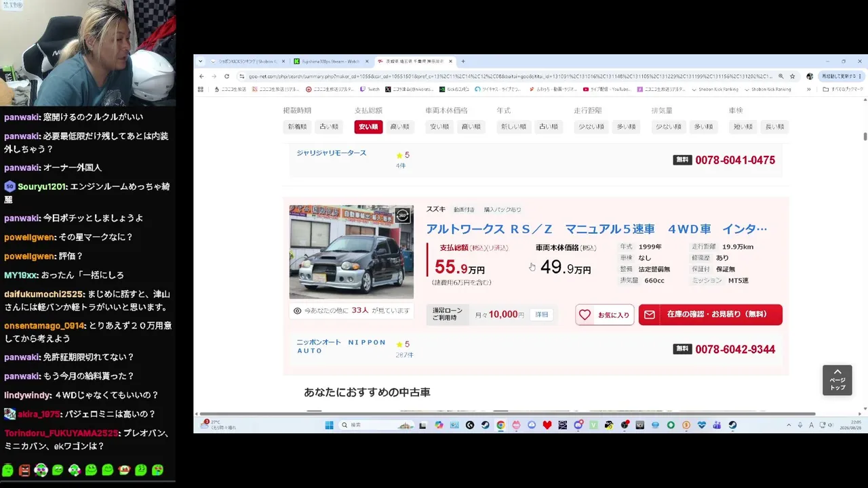The image size is (868, 488).
Task: Sort by 掲載時期 古い順
Action: tap(329, 127)
